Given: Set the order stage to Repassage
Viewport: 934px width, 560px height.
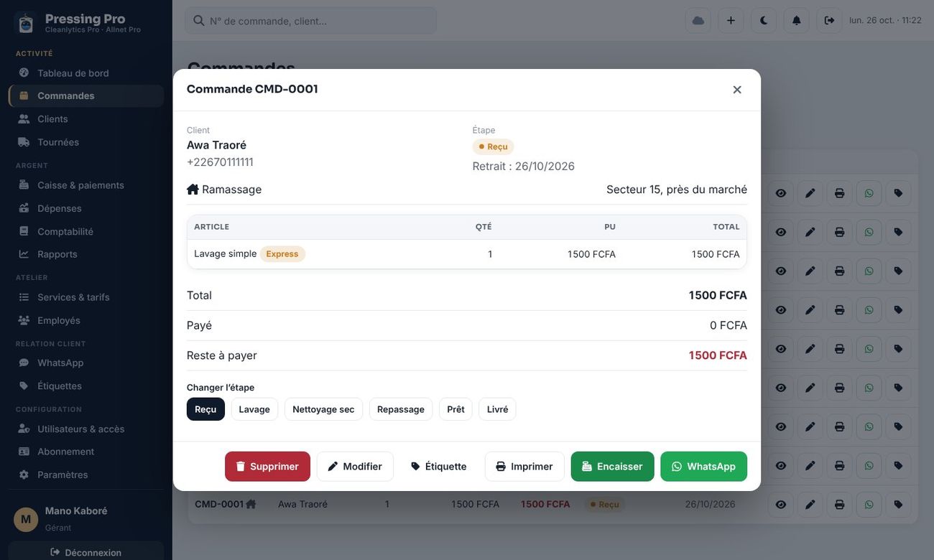Looking at the screenshot, I should tap(401, 409).
